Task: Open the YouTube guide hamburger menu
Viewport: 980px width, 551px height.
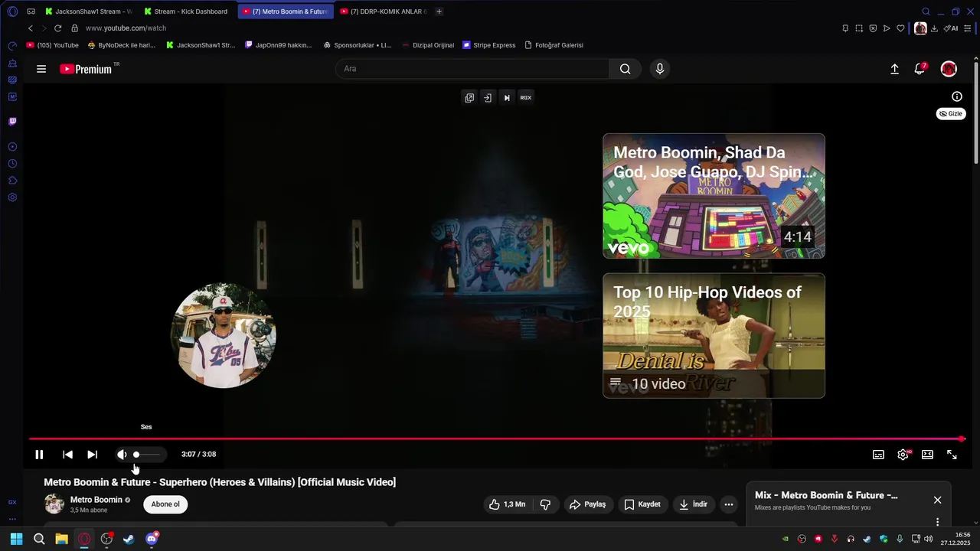Action: pyautogui.click(x=41, y=69)
